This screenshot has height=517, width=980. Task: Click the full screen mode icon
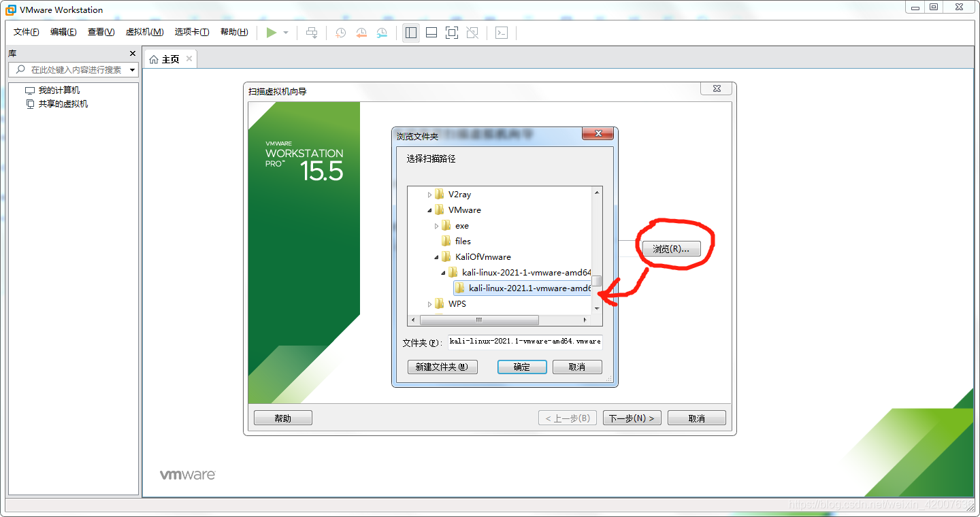click(x=451, y=33)
